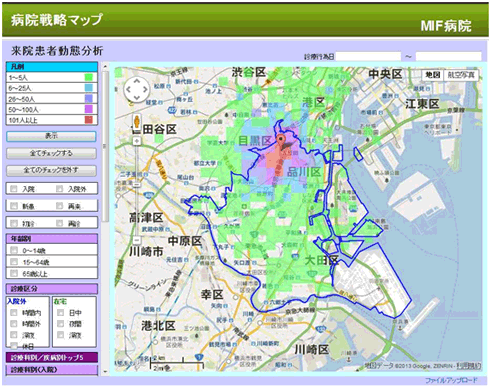Zoom in using the map plus button
490x387 pixels.
tap(137, 141)
